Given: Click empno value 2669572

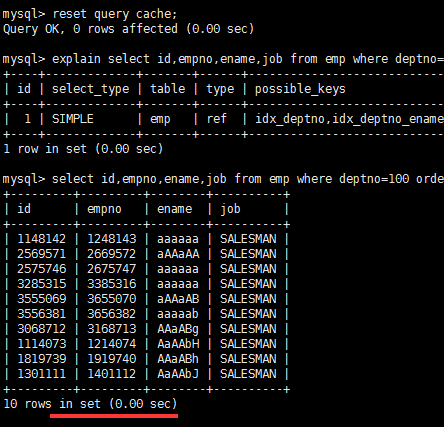Looking at the screenshot, I should coord(112,254).
